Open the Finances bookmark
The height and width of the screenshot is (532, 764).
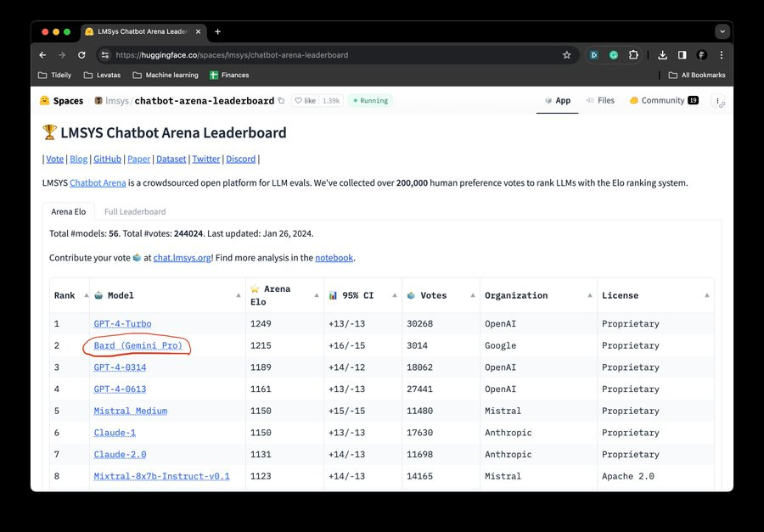tap(229, 75)
